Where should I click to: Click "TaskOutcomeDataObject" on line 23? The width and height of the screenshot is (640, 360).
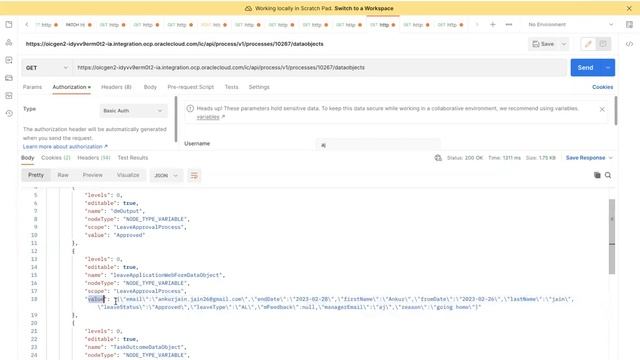click(x=148, y=347)
